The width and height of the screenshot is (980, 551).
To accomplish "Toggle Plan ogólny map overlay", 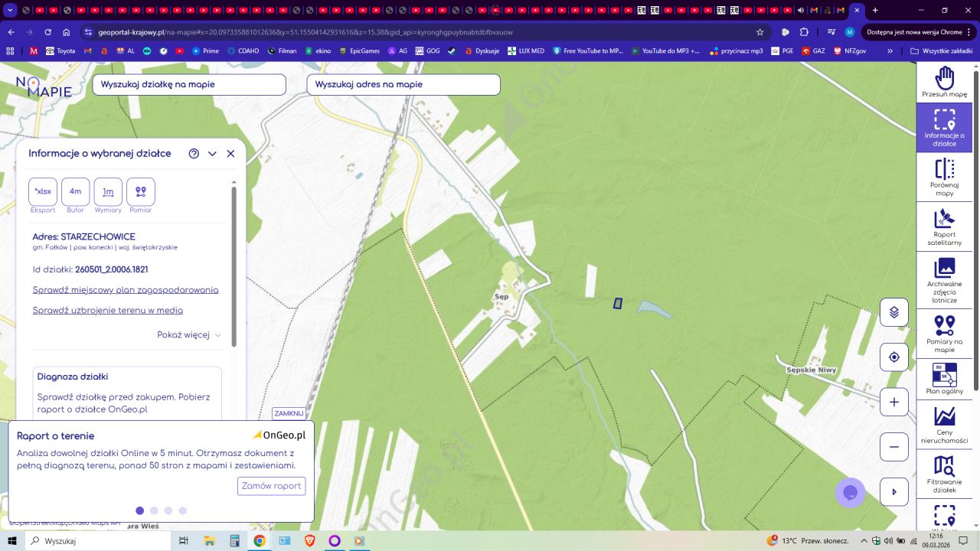I will point(944,379).
